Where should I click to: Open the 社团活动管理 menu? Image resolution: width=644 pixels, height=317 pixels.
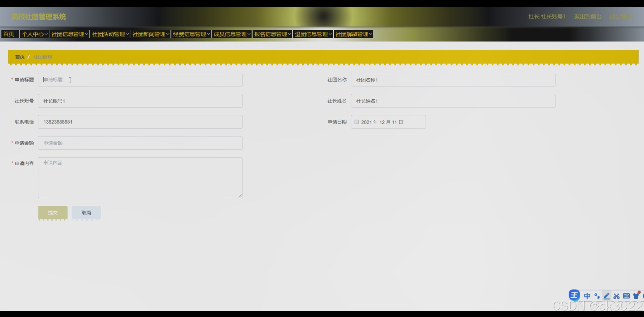pos(110,34)
